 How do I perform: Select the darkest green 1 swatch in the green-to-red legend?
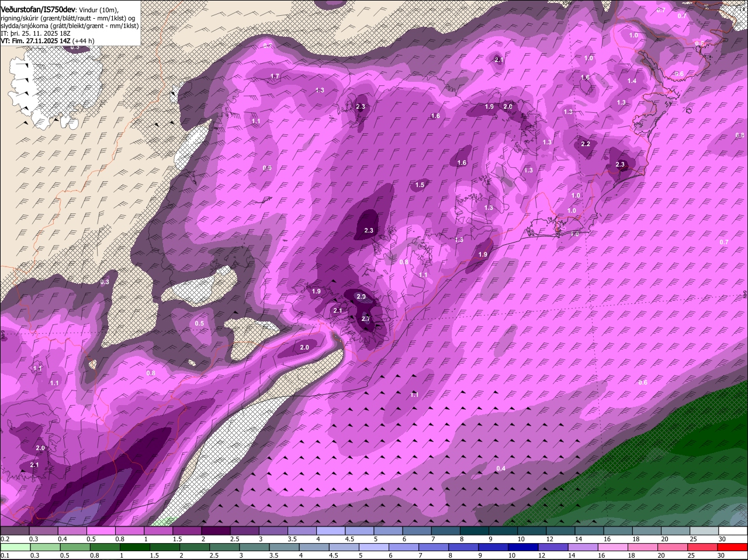pos(135,547)
